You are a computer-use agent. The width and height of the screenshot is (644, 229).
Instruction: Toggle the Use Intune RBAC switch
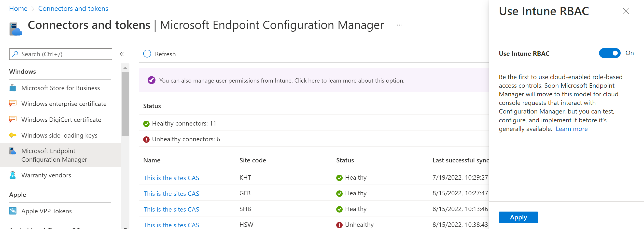tap(610, 53)
